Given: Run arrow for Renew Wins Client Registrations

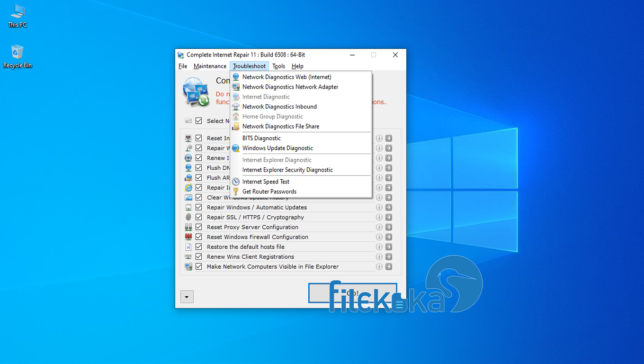Looking at the screenshot, I should point(389,257).
